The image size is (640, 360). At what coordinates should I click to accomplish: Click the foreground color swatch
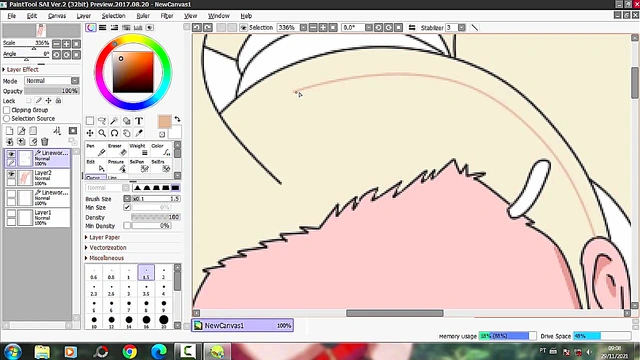[x=164, y=122]
